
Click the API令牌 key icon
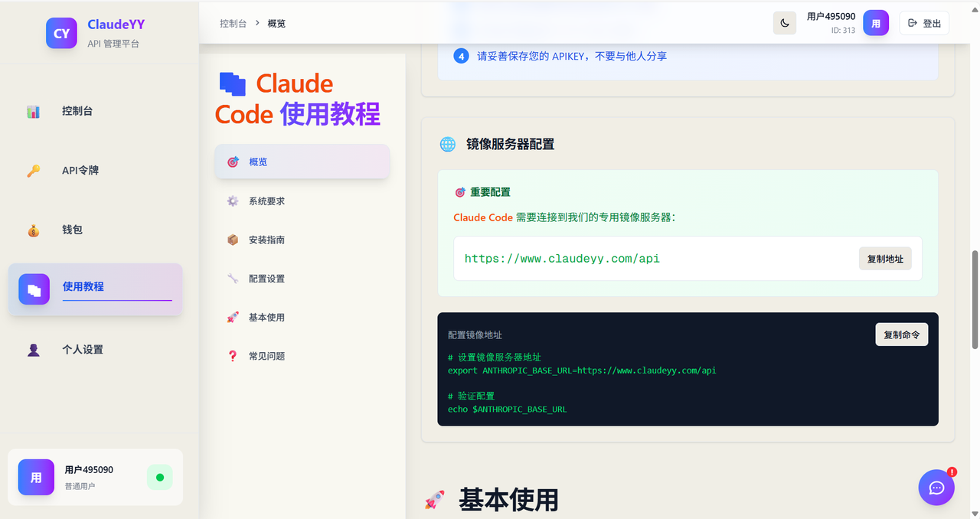click(x=33, y=171)
